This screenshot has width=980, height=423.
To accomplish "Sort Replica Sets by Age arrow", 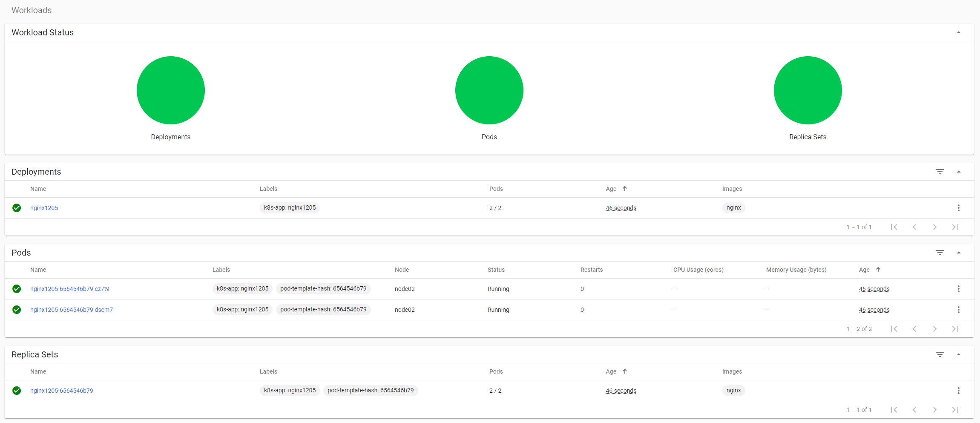I will pos(625,371).
